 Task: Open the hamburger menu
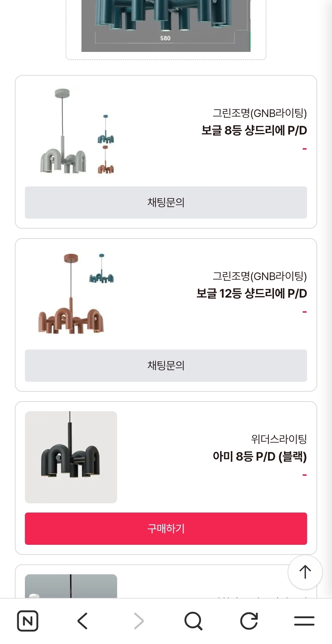coord(304,621)
